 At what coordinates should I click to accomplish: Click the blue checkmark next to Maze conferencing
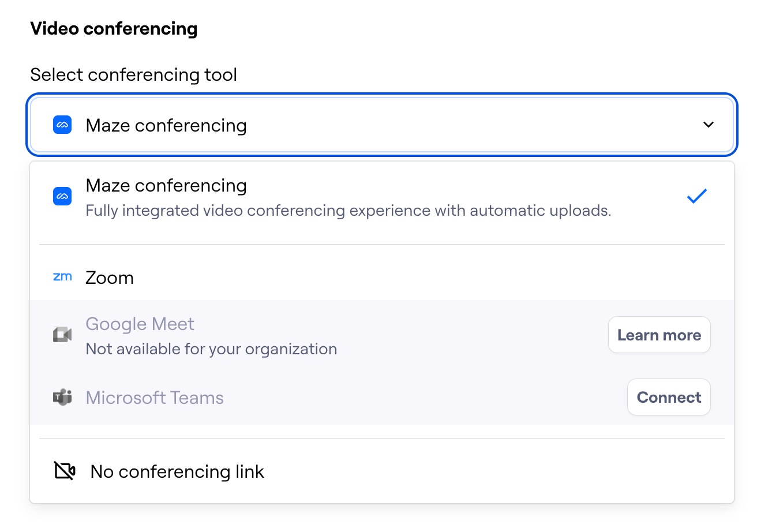tap(696, 196)
